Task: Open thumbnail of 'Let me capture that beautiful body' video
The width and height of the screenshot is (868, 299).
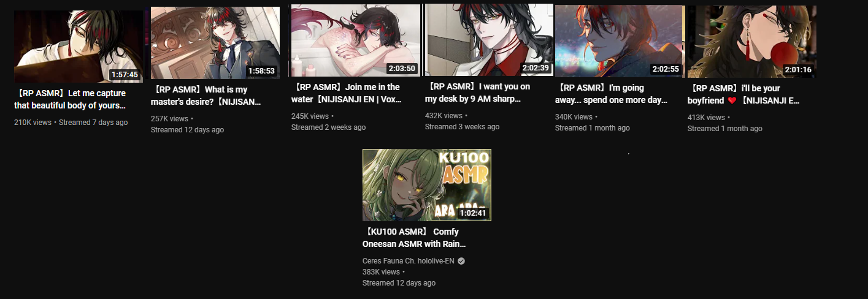Action: 79,47
